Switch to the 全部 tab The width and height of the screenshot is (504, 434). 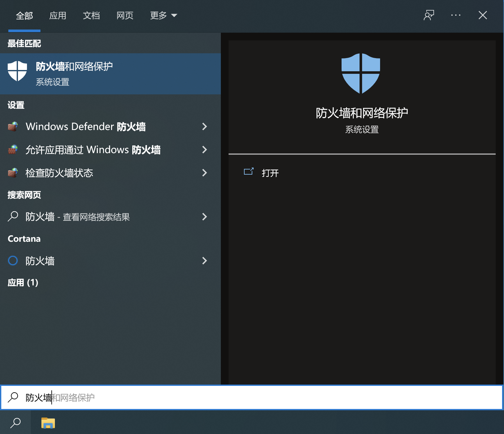(x=24, y=15)
